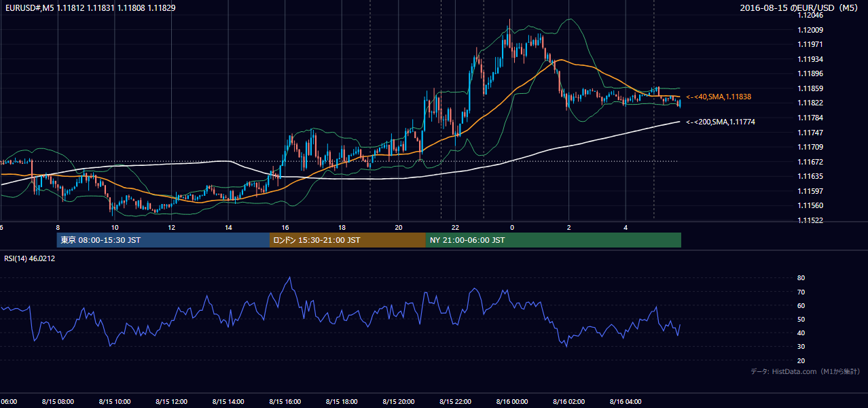Image resolution: width=868 pixels, height=408 pixels.
Task: Click the '8/15 08:00' bottom date label
Action: pos(58,401)
